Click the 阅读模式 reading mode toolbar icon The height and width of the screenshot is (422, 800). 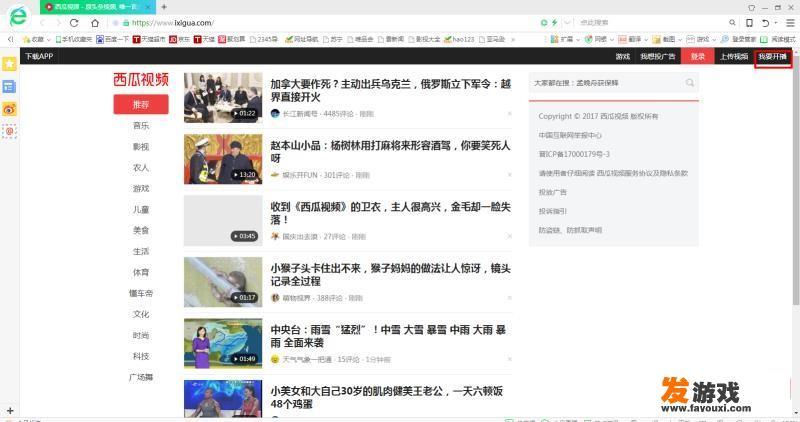tap(778, 39)
